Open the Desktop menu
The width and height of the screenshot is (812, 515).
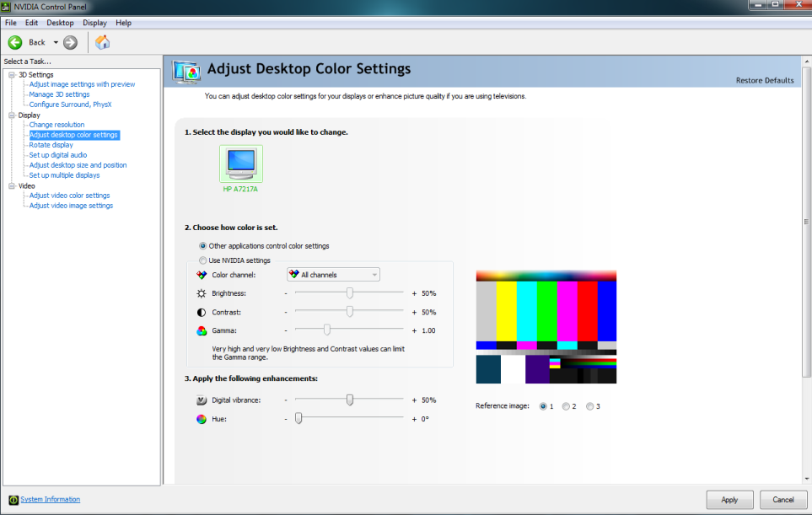[x=60, y=23]
